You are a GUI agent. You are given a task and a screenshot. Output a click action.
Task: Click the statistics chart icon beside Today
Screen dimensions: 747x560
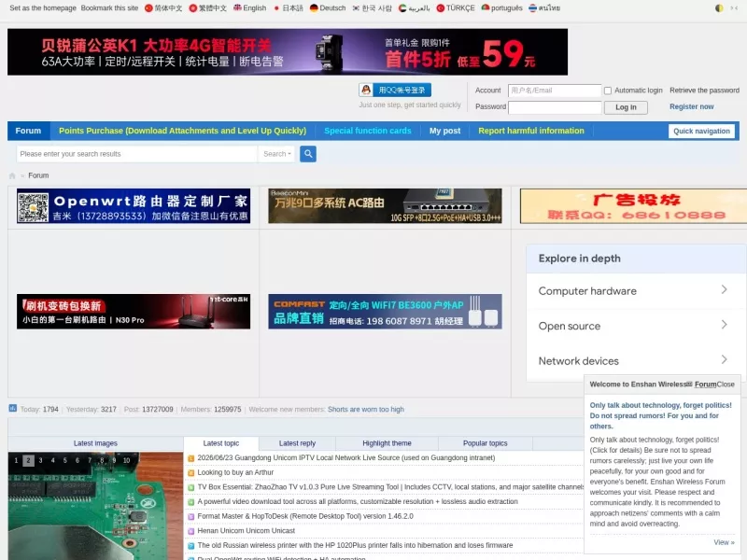pyautogui.click(x=13, y=408)
